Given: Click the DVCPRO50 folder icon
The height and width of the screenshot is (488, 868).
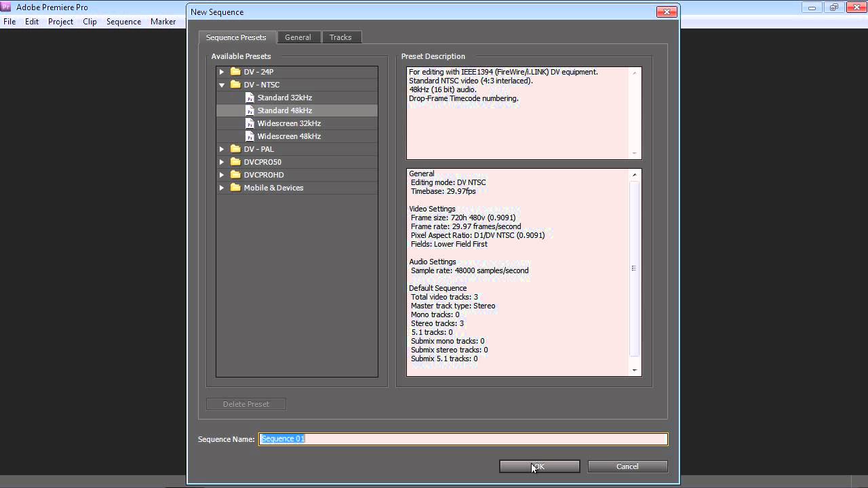Looking at the screenshot, I should click(x=235, y=162).
